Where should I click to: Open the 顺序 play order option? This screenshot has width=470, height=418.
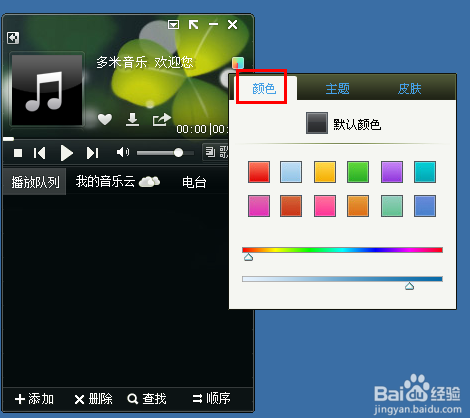(211, 398)
